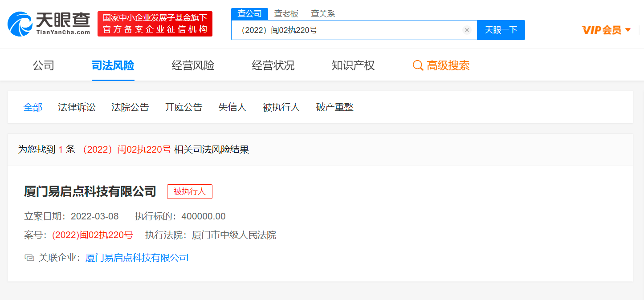Filter results by 失信人

(x=232, y=107)
